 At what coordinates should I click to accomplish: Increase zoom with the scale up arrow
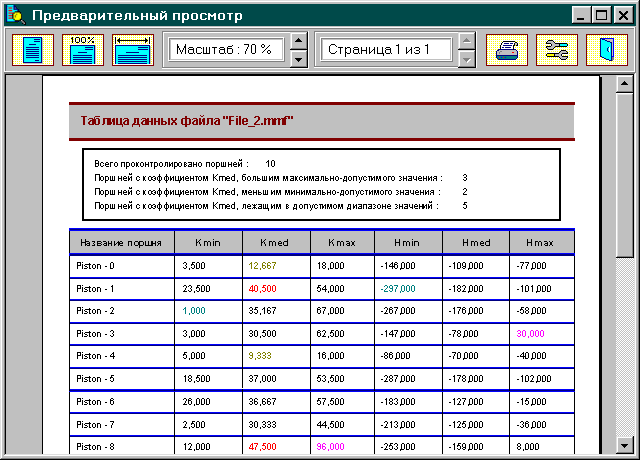tap(297, 41)
